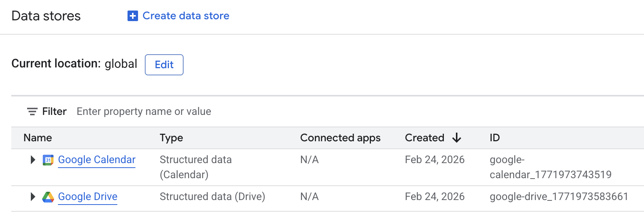Expand the Google Calendar row
The image size is (644, 220).
pyautogui.click(x=33, y=160)
